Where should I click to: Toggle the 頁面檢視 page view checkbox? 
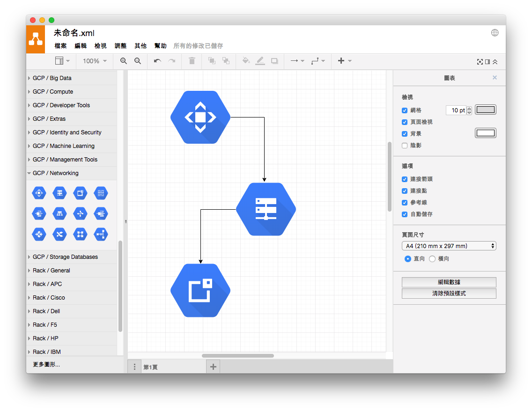click(405, 122)
